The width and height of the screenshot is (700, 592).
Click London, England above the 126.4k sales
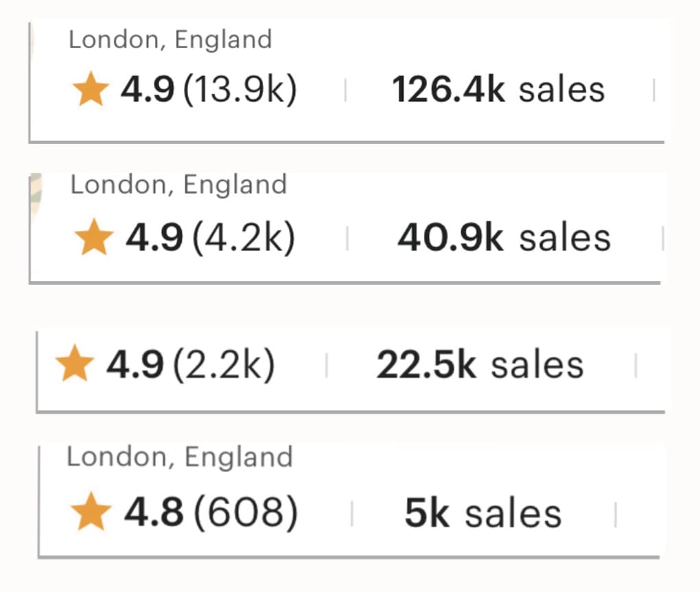170,40
